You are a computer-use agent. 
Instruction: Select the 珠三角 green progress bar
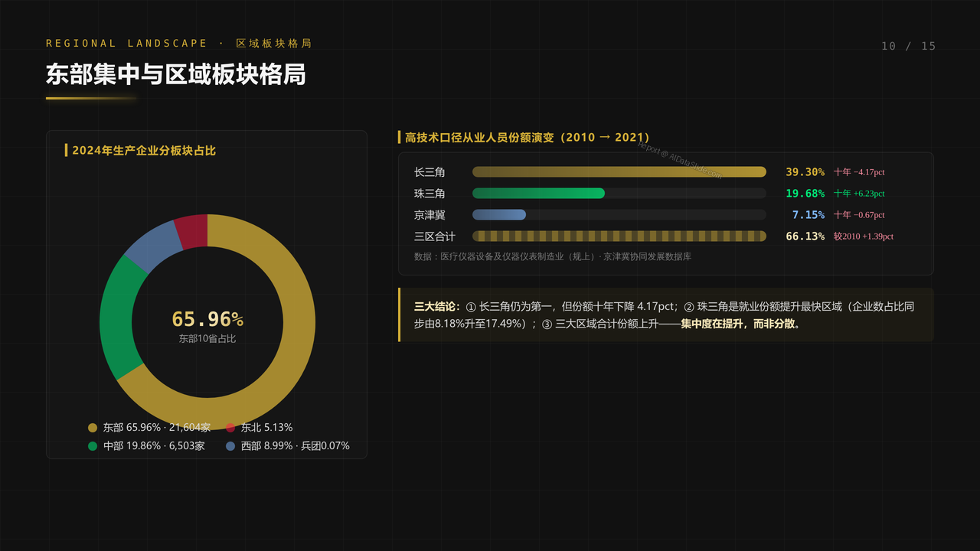pyautogui.click(x=538, y=194)
